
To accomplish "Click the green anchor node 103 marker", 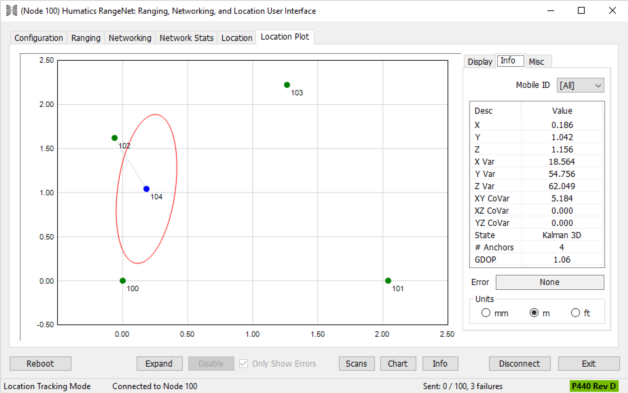I will click(287, 85).
